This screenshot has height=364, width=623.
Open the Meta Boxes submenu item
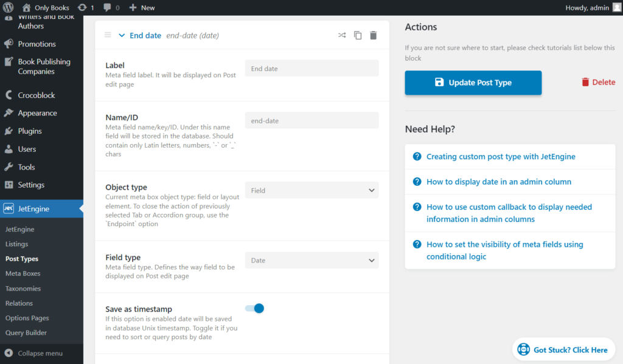click(23, 273)
